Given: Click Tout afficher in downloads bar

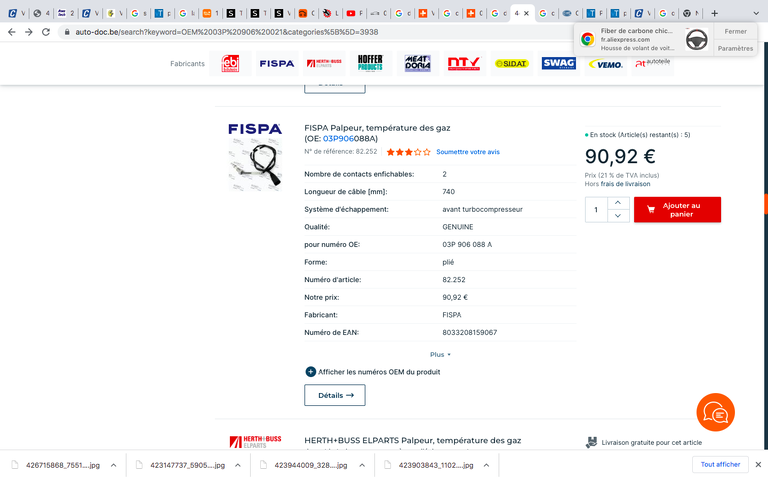Looking at the screenshot, I should 720,464.
